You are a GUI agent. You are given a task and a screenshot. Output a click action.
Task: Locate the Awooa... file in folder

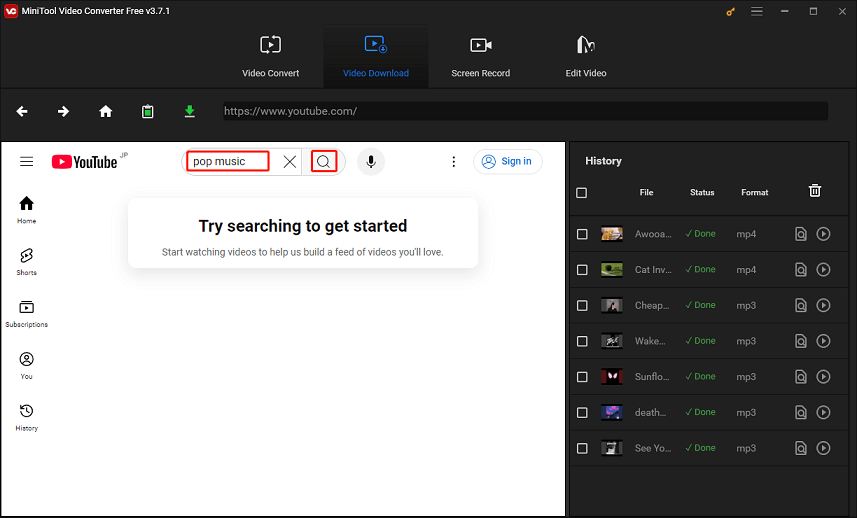pyautogui.click(x=801, y=234)
